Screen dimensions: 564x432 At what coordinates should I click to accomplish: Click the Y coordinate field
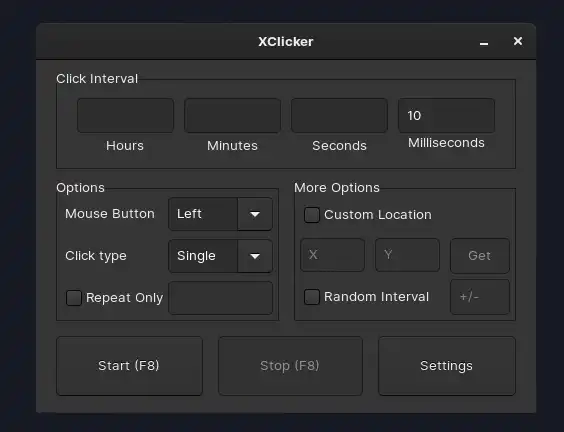point(408,255)
